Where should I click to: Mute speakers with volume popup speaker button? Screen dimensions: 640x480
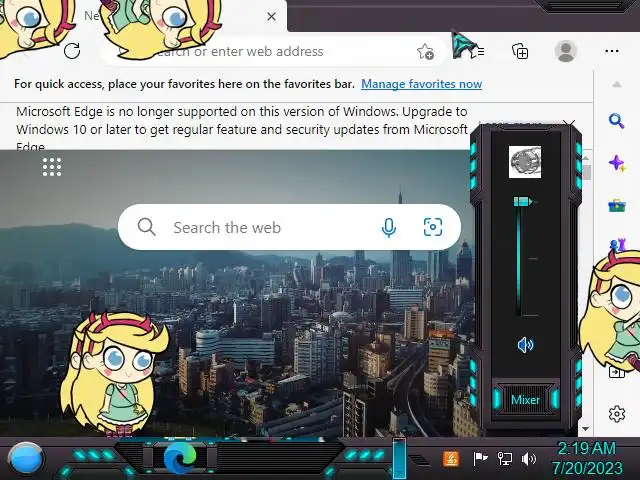pyautogui.click(x=525, y=345)
